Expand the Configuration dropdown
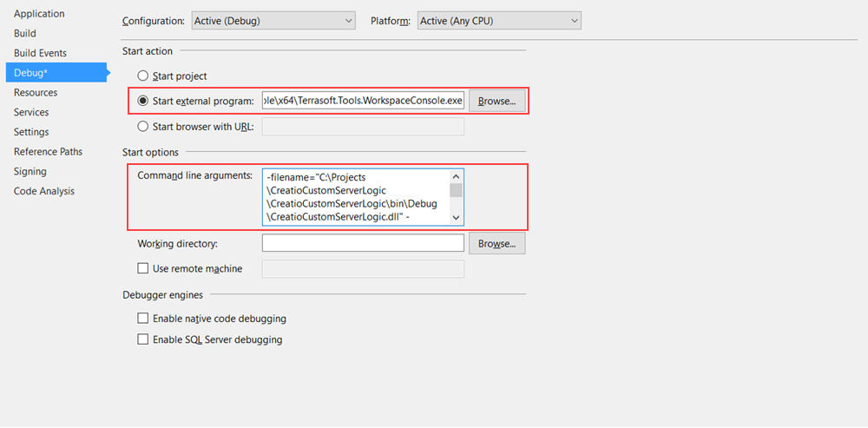 coord(273,21)
